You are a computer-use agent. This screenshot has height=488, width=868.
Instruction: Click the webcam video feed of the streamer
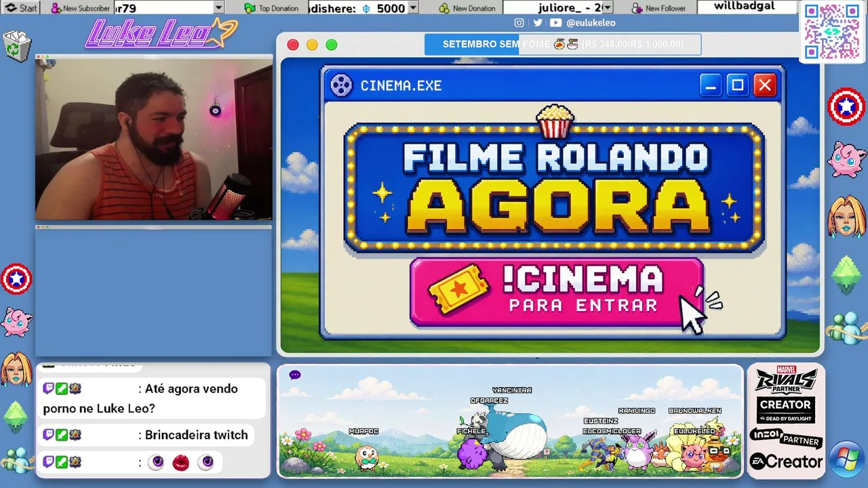(154, 140)
